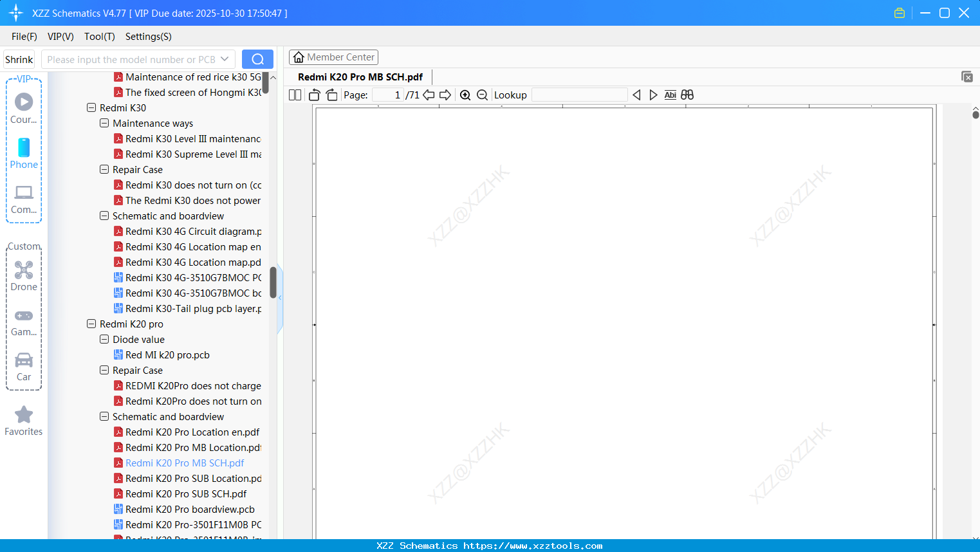Click the XZZ app logo in title bar
This screenshot has height=552, width=980.
tap(16, 13)
